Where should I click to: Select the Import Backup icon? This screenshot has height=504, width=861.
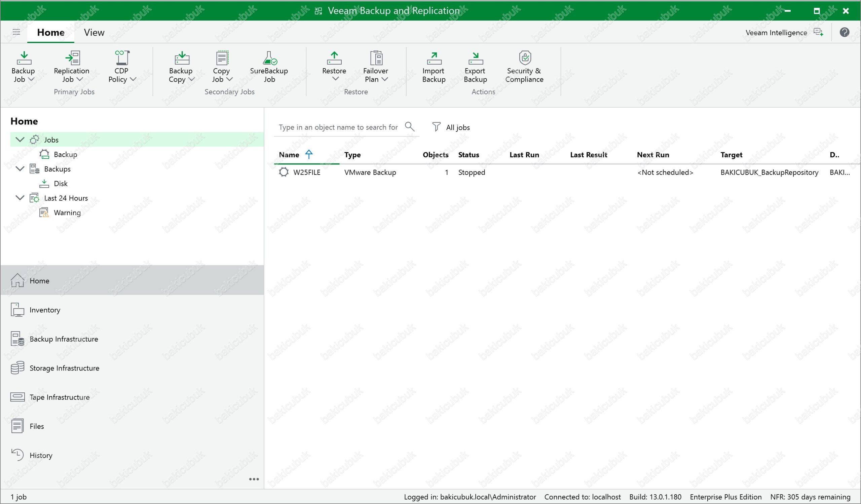point(434,59)
